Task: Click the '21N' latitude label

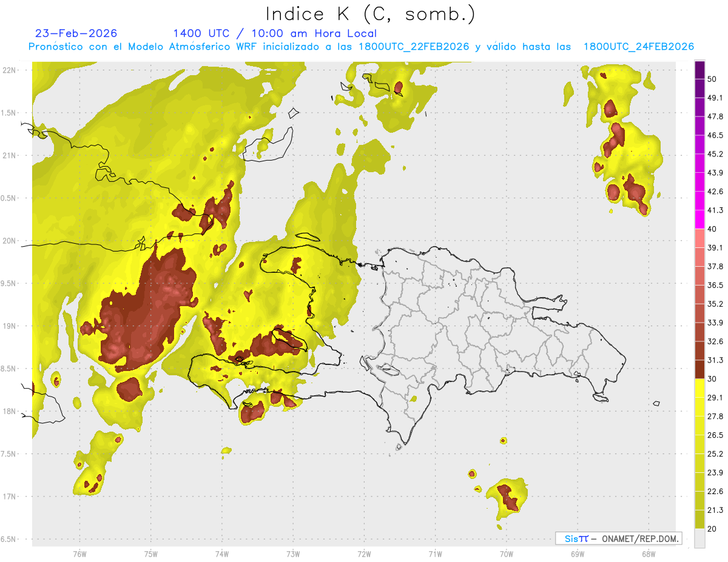Action: click(x=8, y=156)
